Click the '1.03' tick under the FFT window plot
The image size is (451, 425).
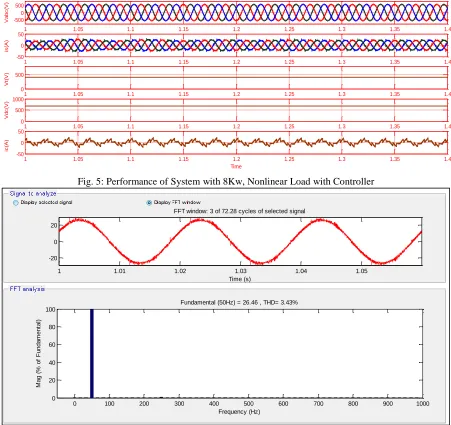tap(241, 271)
